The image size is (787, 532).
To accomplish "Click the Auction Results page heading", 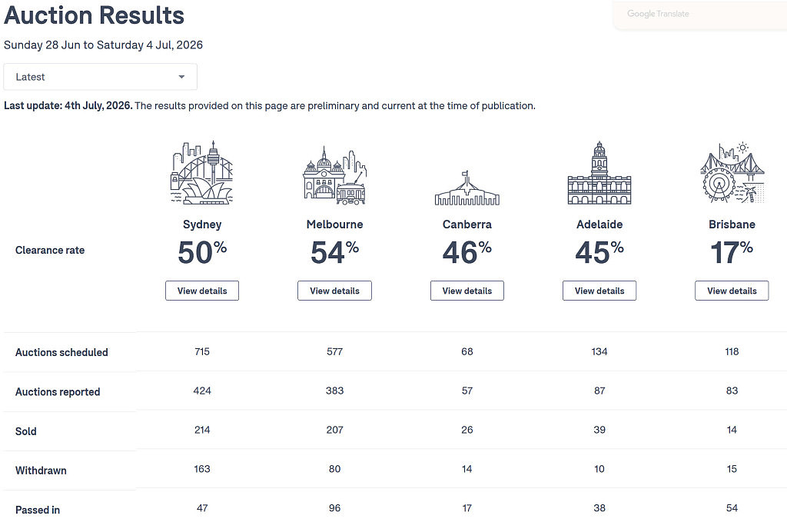I will pos(94,15).
